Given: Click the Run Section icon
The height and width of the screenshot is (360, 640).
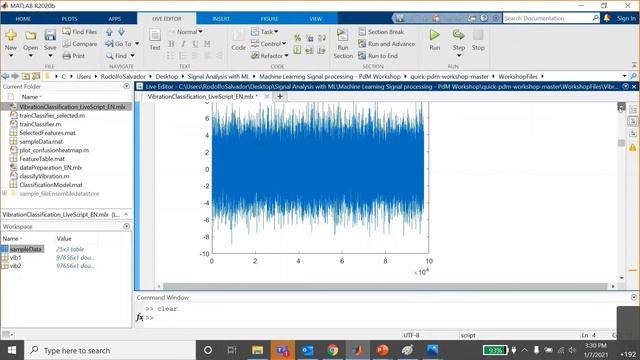Looking at the screenshot, I should 343,36.
